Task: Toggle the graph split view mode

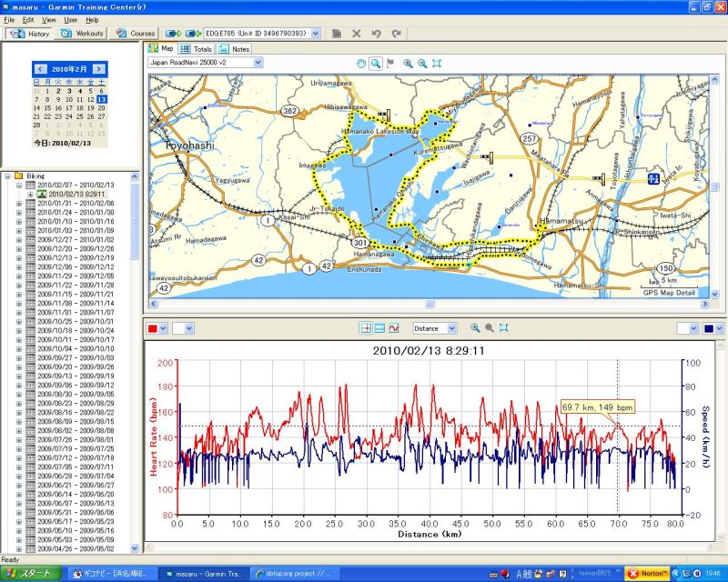Action: click(x=379, y=328)
